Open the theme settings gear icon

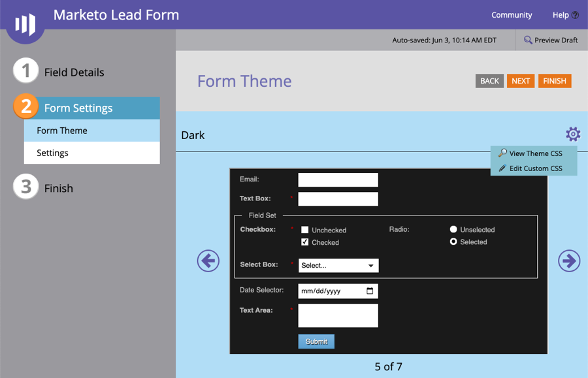(572, 134)
